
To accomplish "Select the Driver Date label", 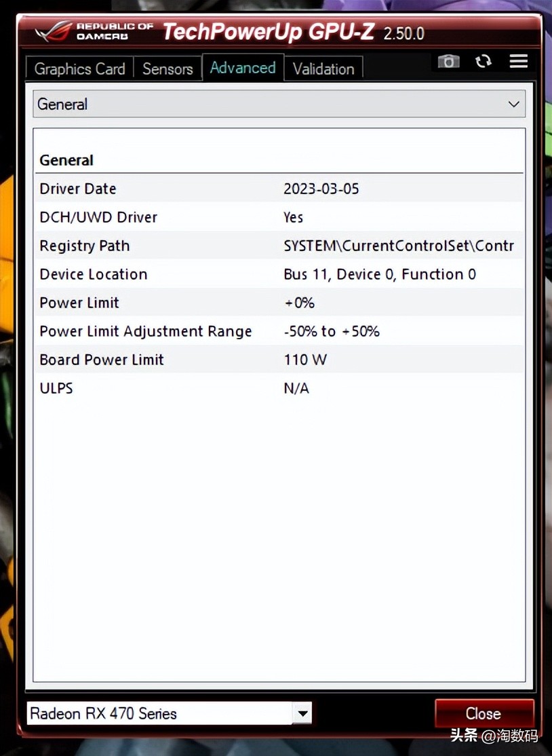I will pyautogui.click(x=78, y=189).
